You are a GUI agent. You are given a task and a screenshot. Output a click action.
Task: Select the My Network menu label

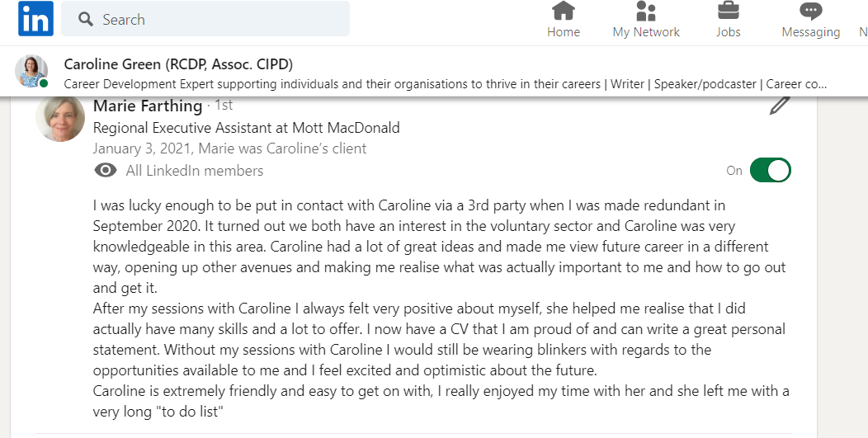click(646, 32)
